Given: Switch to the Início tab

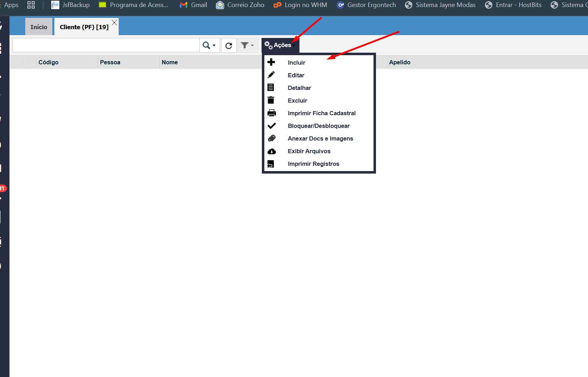Looking at the screenshot, I should tap(39, 27).
